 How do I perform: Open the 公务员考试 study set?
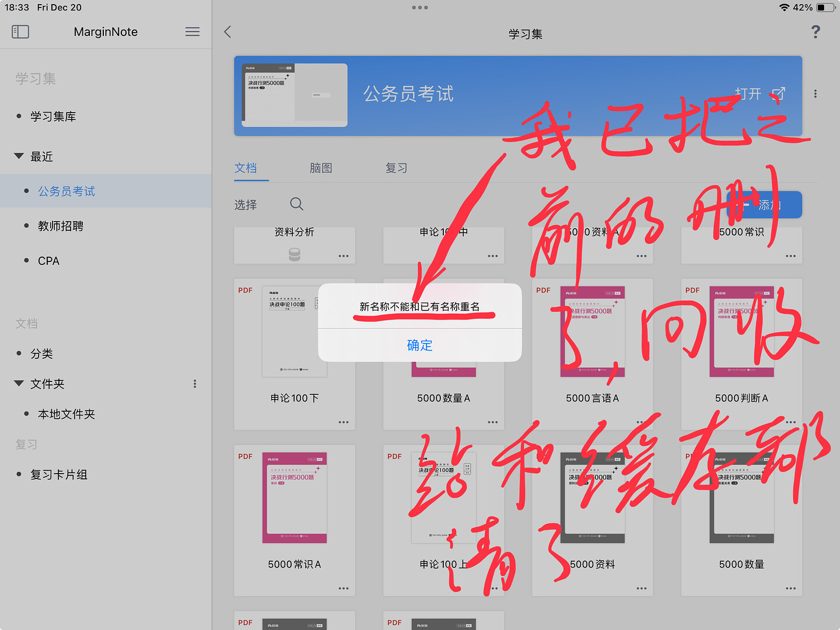(x=760, y=93)
